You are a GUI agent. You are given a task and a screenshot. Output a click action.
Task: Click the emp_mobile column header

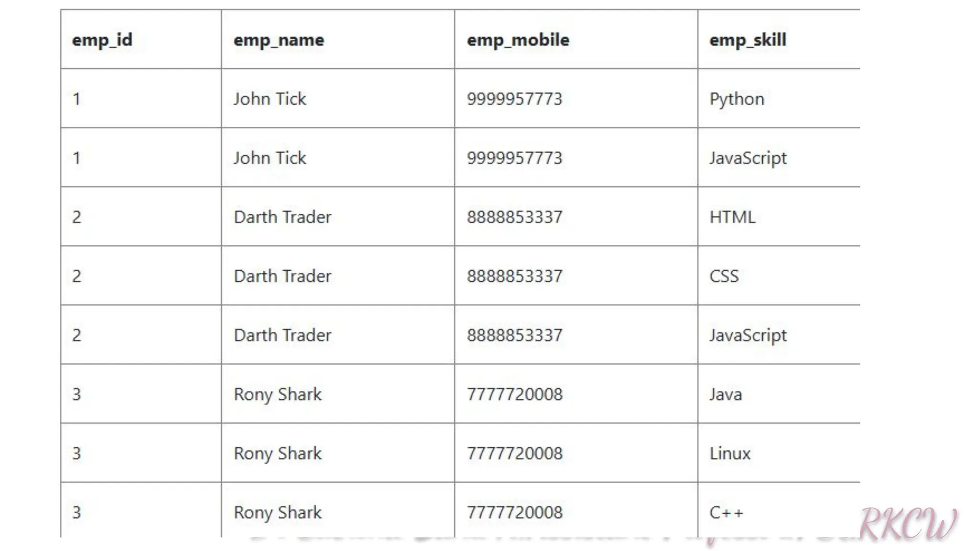click(518, 40)
